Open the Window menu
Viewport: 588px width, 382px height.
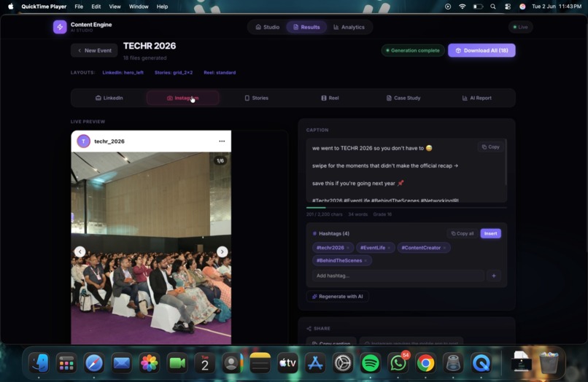tap(139, 7)
